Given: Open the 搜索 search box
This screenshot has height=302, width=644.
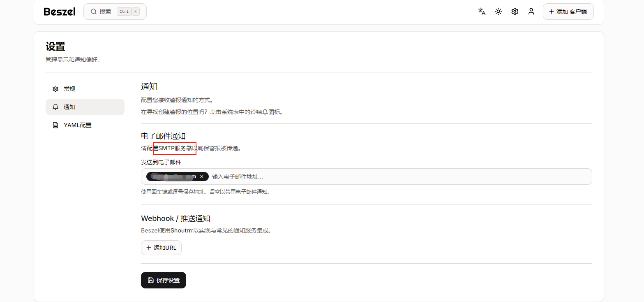Looking at the screenshot, I should 115,12.
